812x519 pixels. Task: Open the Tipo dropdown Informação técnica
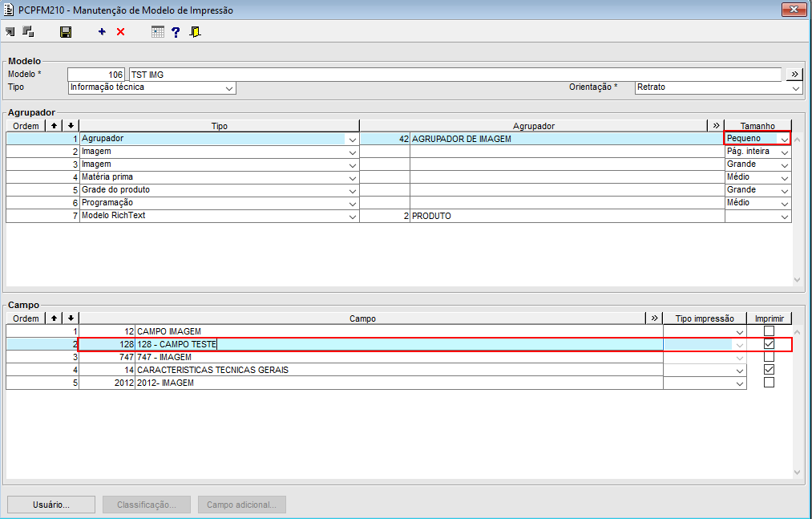[229, 88]
